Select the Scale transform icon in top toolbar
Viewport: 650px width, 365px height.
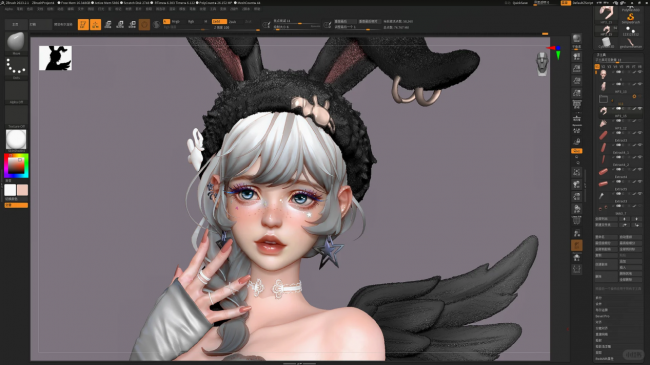[x=120, y=24]
